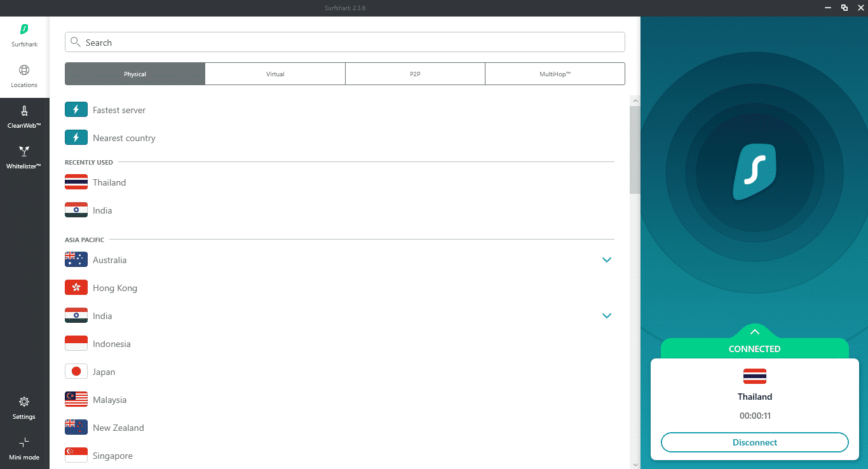Click the Nearest country lightning icon
This screenshot has height=469, width=868.
tap(76, 137)
